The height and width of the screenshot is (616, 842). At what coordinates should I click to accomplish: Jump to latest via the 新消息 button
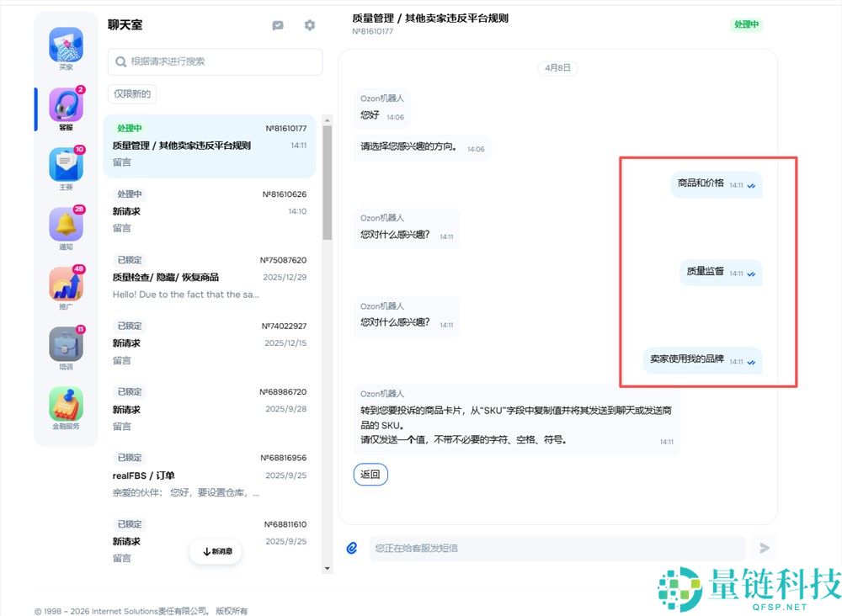(x=216, y=551)
